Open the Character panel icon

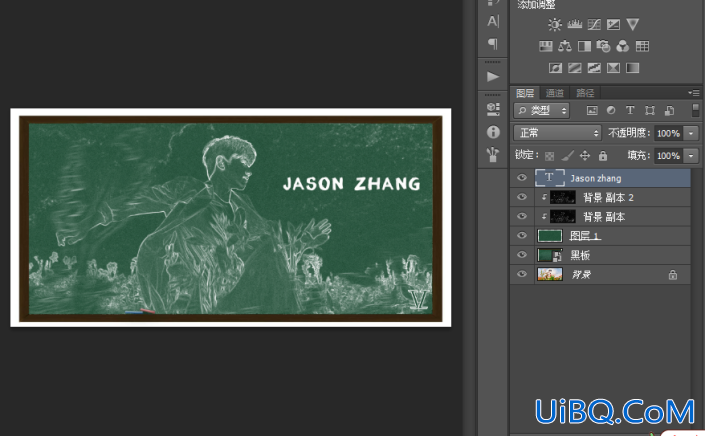tap(493, 21)
